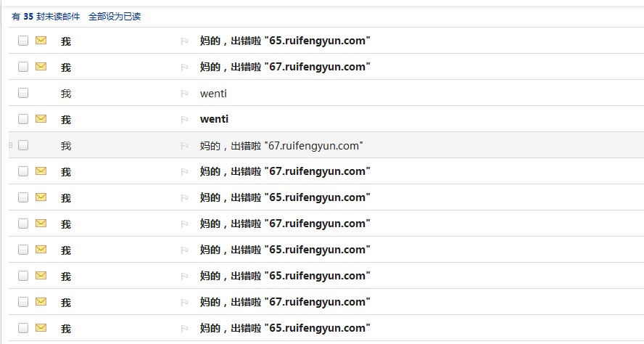Flag the highlighted read 67.ruifengyun.com email

click(x=184, y=146)
